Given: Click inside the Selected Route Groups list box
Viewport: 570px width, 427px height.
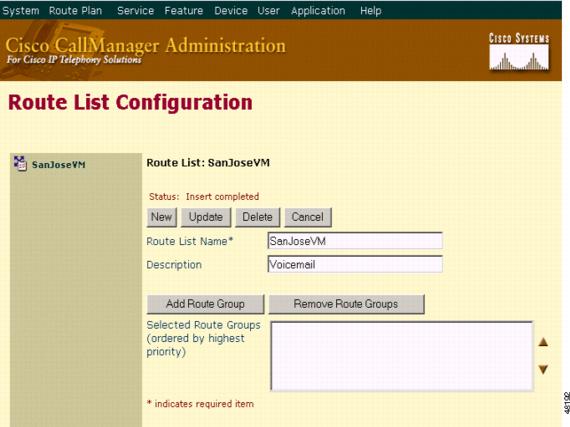Looking at the screenshot, I should (x=402, y=356).
